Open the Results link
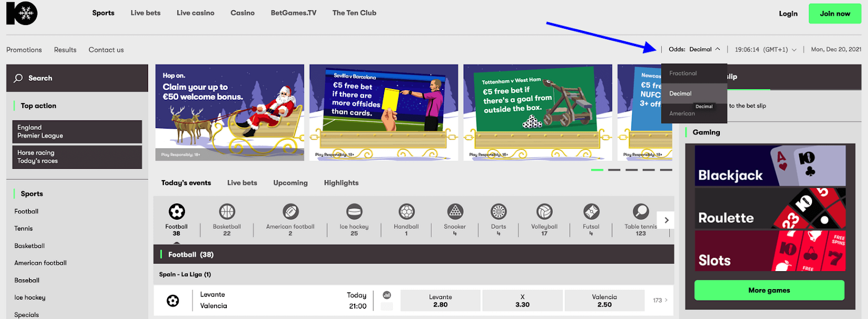 tap(65, 50)
